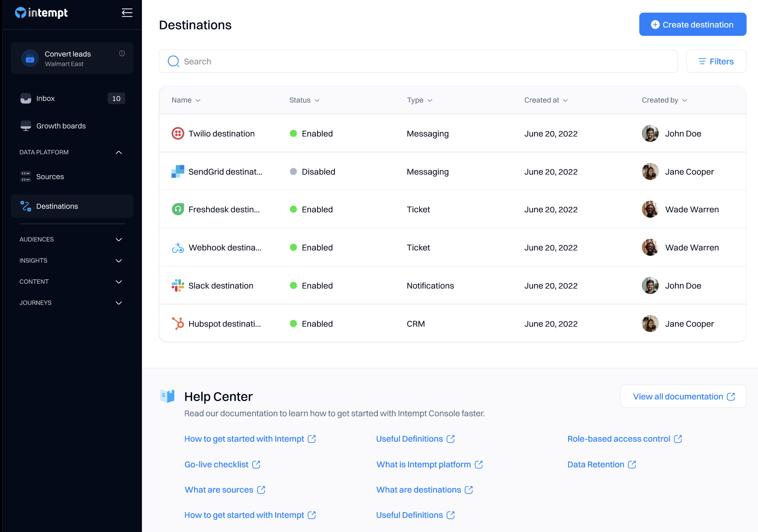The image size is (758, 532).
Task: Open Sources in sidebar
Action: point(50,177)
